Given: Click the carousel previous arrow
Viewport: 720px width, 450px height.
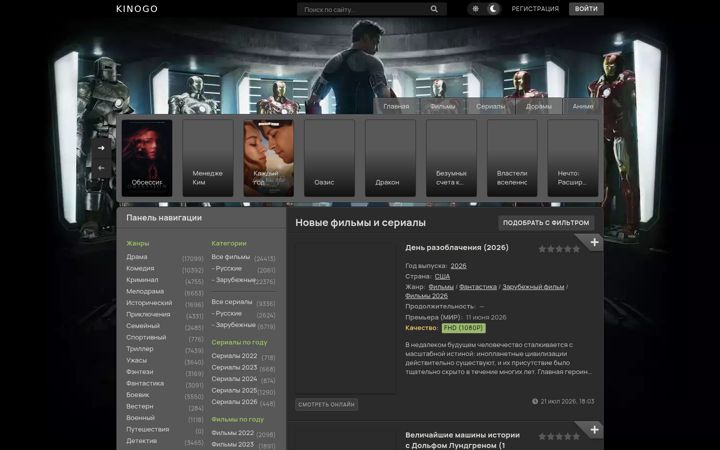Looking at the screenshot, I should [x=101, y=168].
